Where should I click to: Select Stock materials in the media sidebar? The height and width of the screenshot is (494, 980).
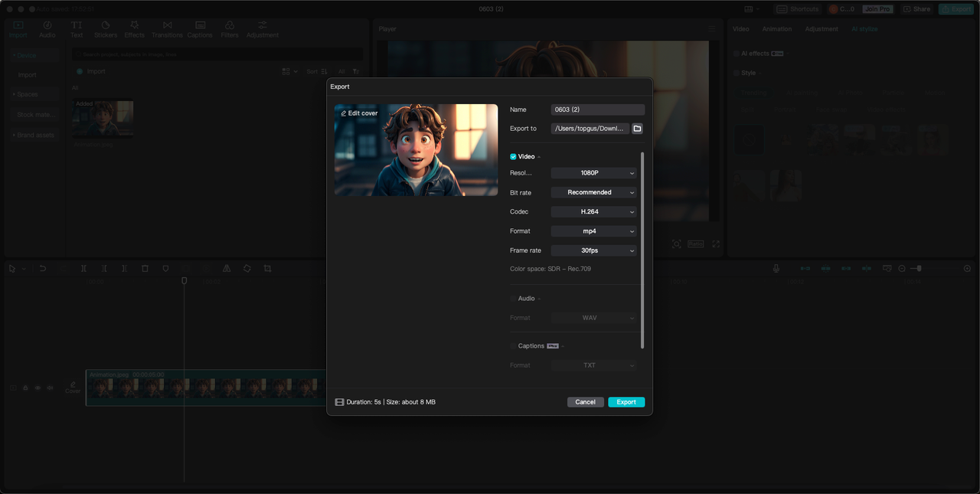(34, 115)
